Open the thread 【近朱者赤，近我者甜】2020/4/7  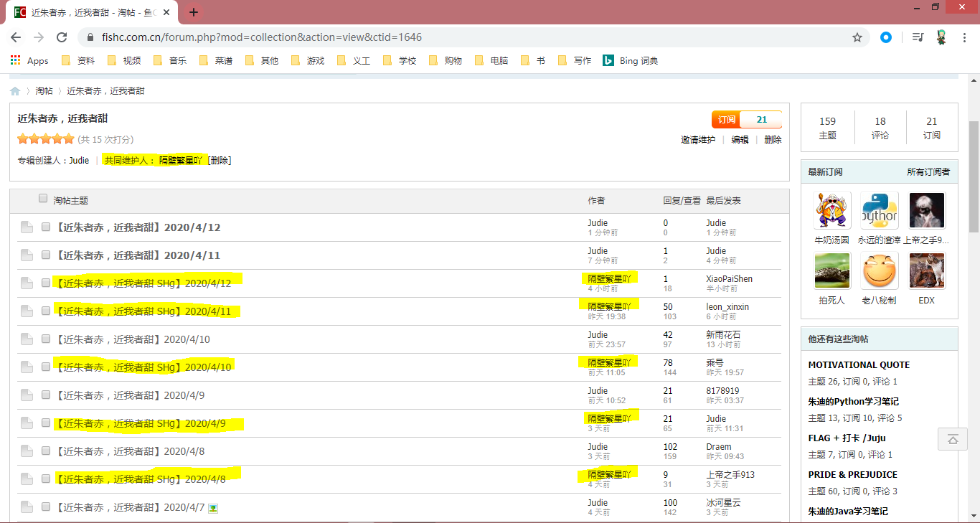click(x=129, y=507)
